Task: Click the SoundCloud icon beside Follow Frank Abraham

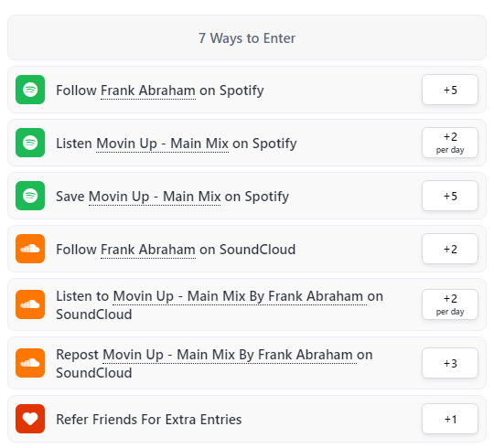Action: tap(30, 249)
